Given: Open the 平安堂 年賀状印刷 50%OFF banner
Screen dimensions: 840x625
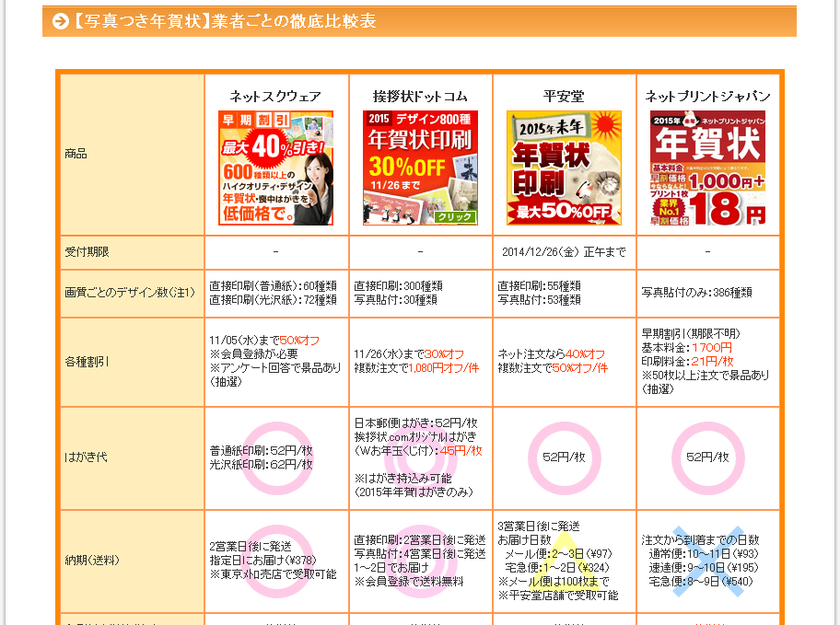Looking at the screenshot, I should (564, 168).
